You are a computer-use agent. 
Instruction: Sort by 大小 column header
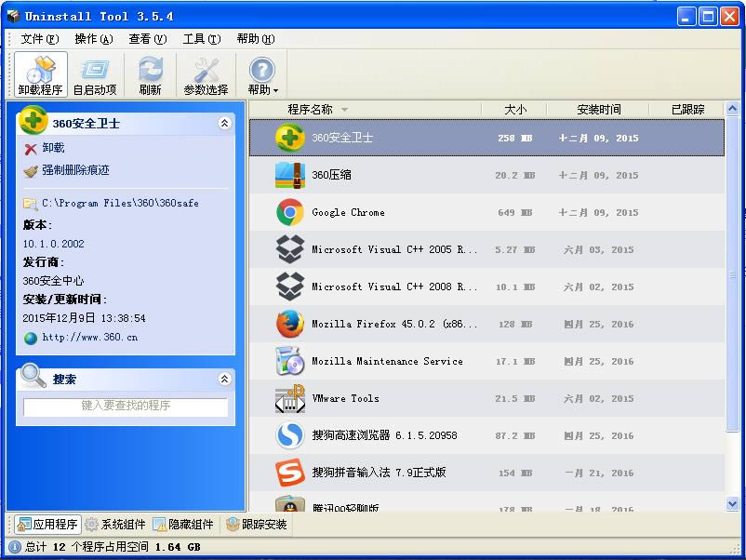515,110
